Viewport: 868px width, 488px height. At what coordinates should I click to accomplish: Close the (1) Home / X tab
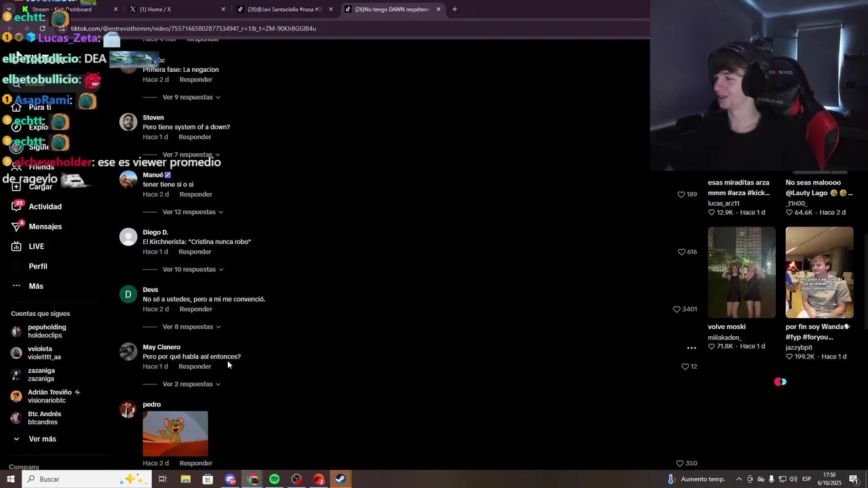point(223,9)
